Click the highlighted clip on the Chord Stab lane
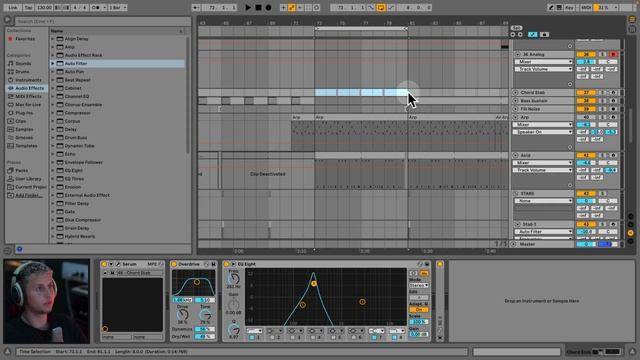640x360 pixels. [x=361, y=93]
